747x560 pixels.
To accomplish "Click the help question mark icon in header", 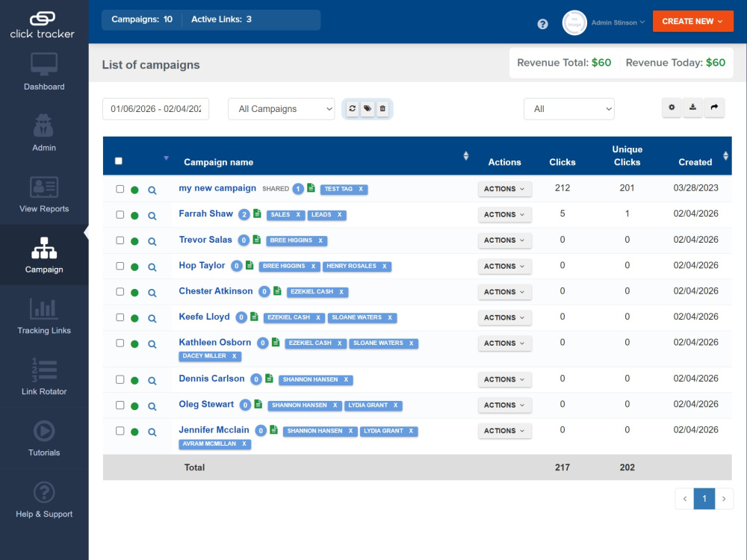I will (542, 24).
